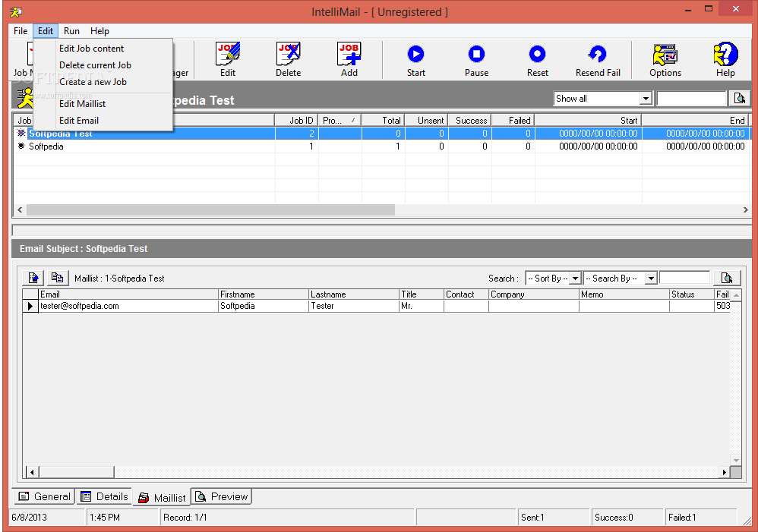Sort by the Unsent column header

click(426, 121)
